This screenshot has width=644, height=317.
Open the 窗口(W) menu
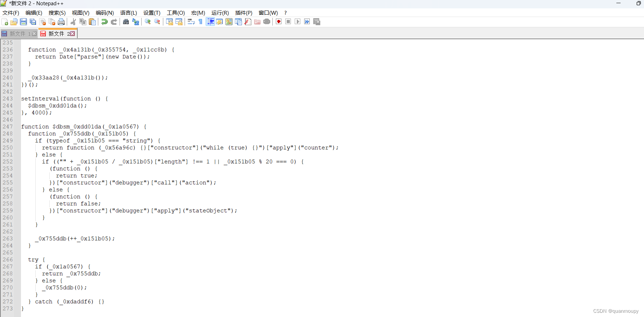(x=268, y=13)
